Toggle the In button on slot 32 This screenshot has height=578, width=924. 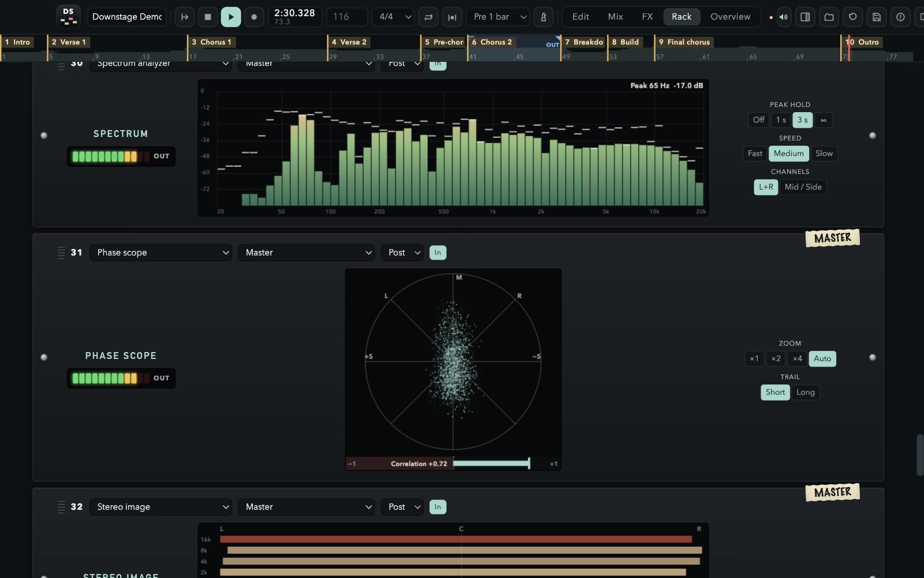coord(438,507)
